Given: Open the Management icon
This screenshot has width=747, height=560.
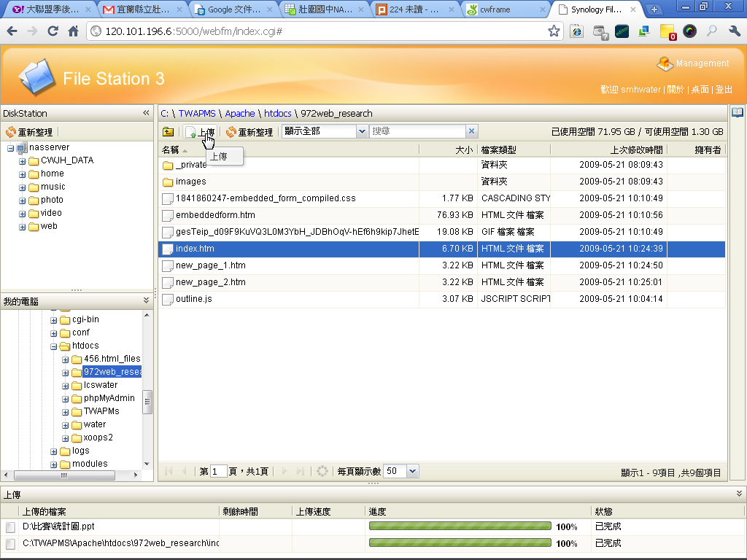Looking at the screenshot, I should [665, 63].
